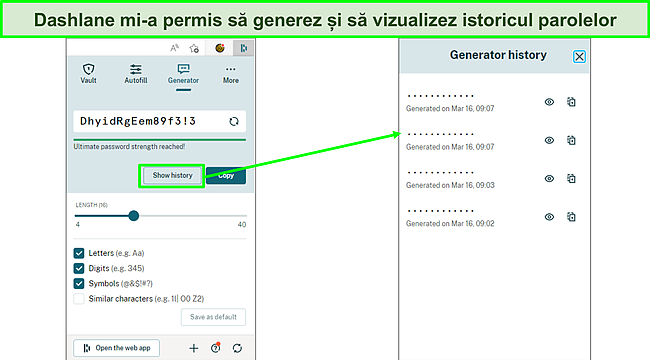Open the help icon with notification dot

(x=216, y=348)
